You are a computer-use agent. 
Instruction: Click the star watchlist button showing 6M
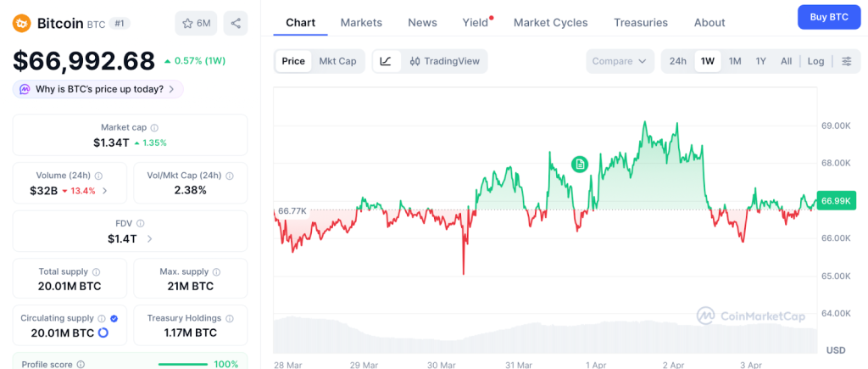[x=196, y=23]
